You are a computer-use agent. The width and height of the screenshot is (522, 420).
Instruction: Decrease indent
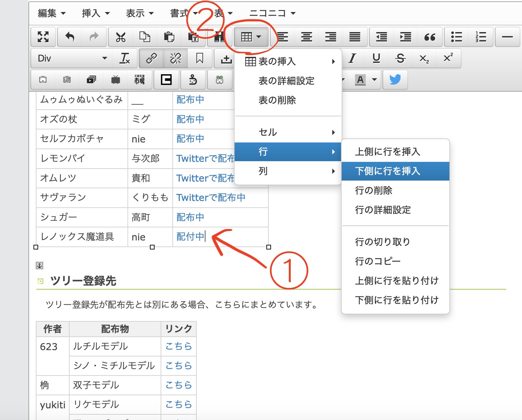tap(381, 37)
